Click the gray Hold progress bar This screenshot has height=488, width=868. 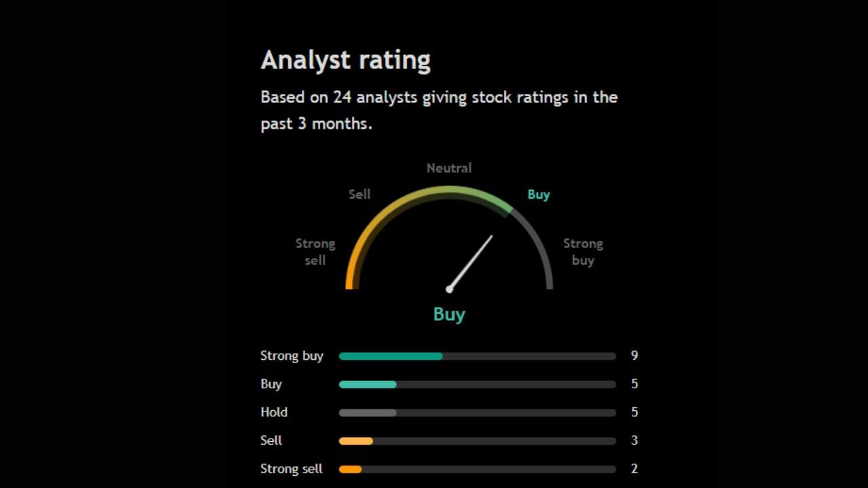[368, 412]
